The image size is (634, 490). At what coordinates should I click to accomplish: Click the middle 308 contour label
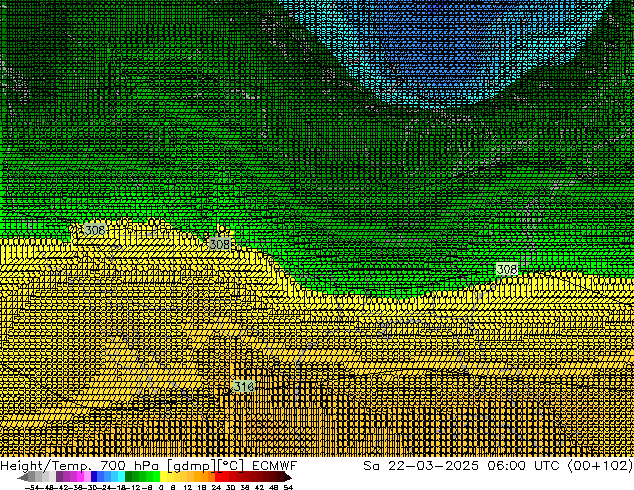(x=220, y=244)
